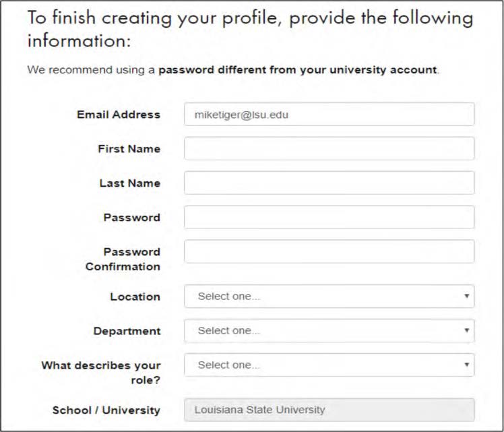Click the Password Confirmation input box
This screenshot has width=504, height=432.
(x=329, y=251)
